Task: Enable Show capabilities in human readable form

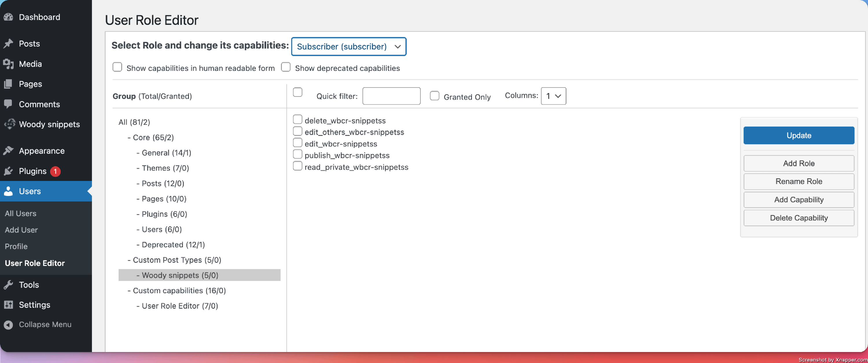Action: point(117,67)
